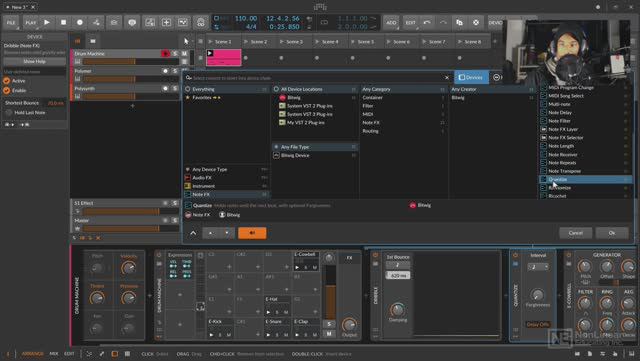The width and height of the screenshot is (640, 361).
Task: Adjust the Drum Machine Output knob
Action: click(349, 325)
